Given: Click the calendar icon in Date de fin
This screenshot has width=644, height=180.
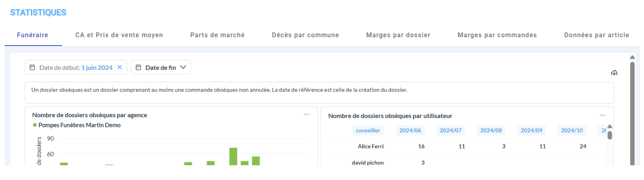Looking at the screenshot, I should (x=138, y=67).
